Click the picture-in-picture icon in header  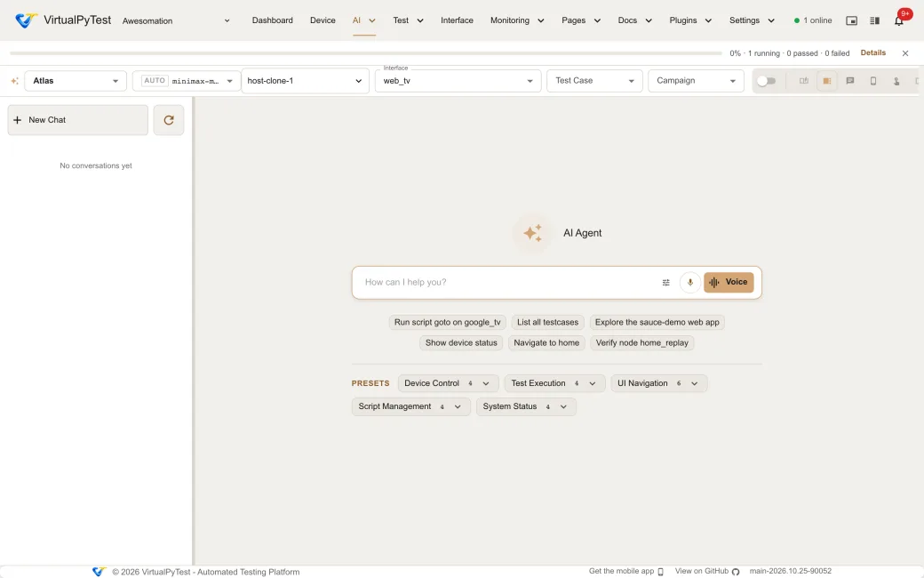point(851,20)
